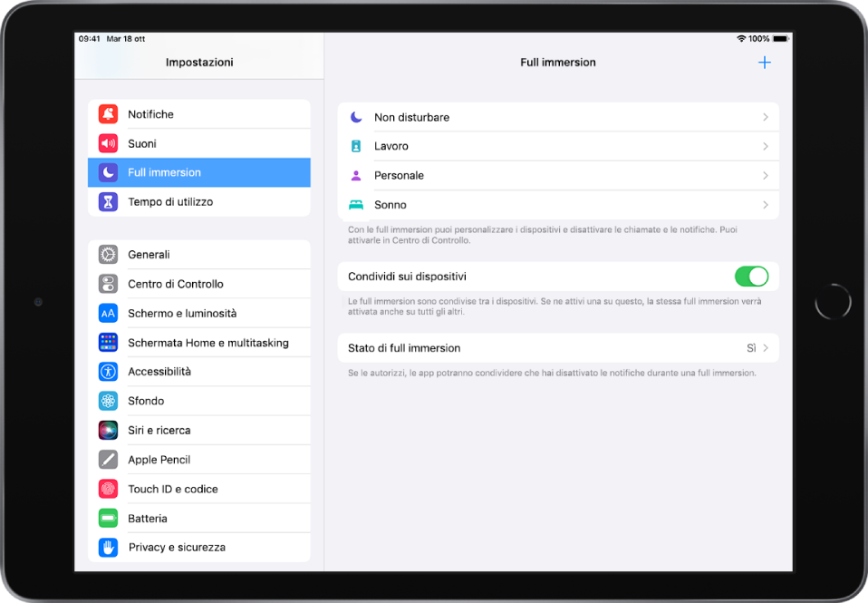Click the Non disturbare moon icon
Viewport: 868px width, 603px height.
(355, 117)
